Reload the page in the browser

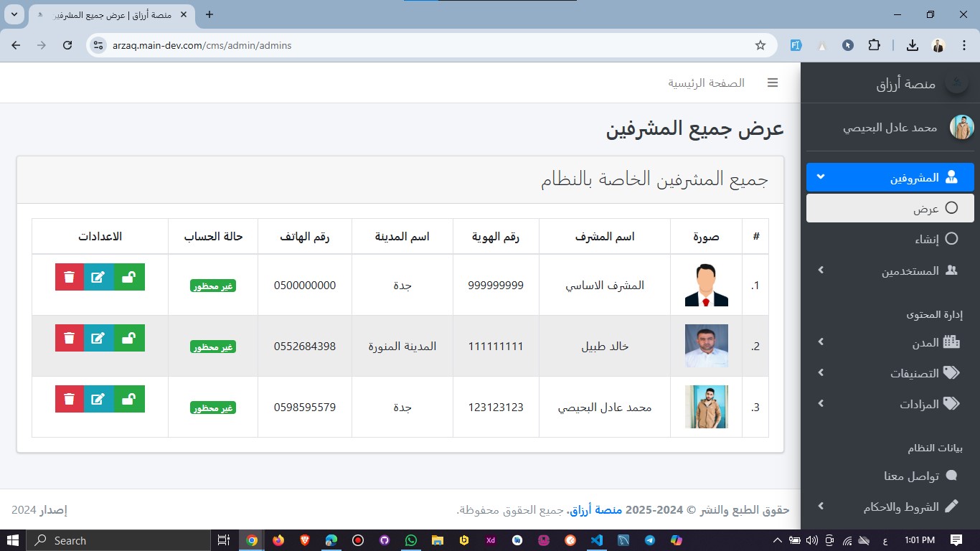click(67, 45)
